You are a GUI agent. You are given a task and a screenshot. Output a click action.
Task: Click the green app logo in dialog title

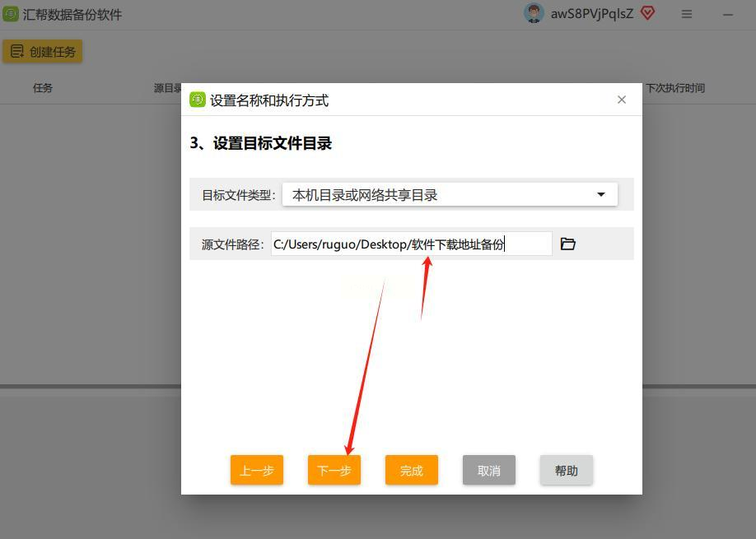click(197, 100)
